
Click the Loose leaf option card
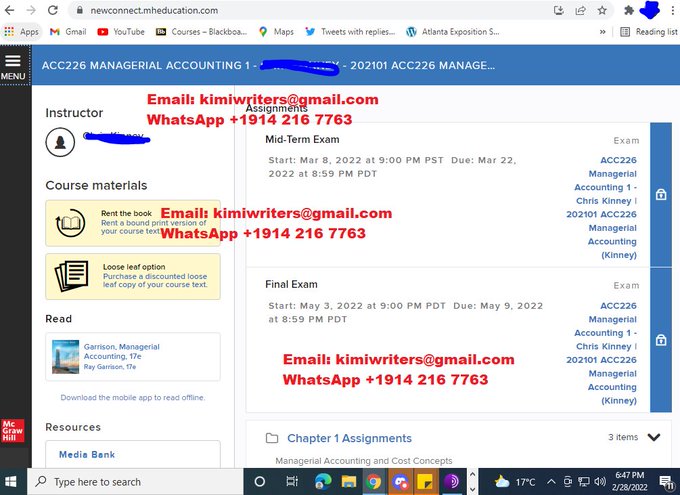tap(133, 276)
